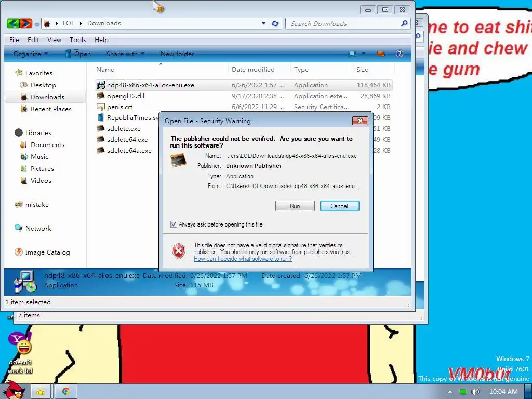The height and width of the screenshot is (399, 532).
Task: Click Cancel in the security warning
Action: pyautogui.click(x=339, y=206)
